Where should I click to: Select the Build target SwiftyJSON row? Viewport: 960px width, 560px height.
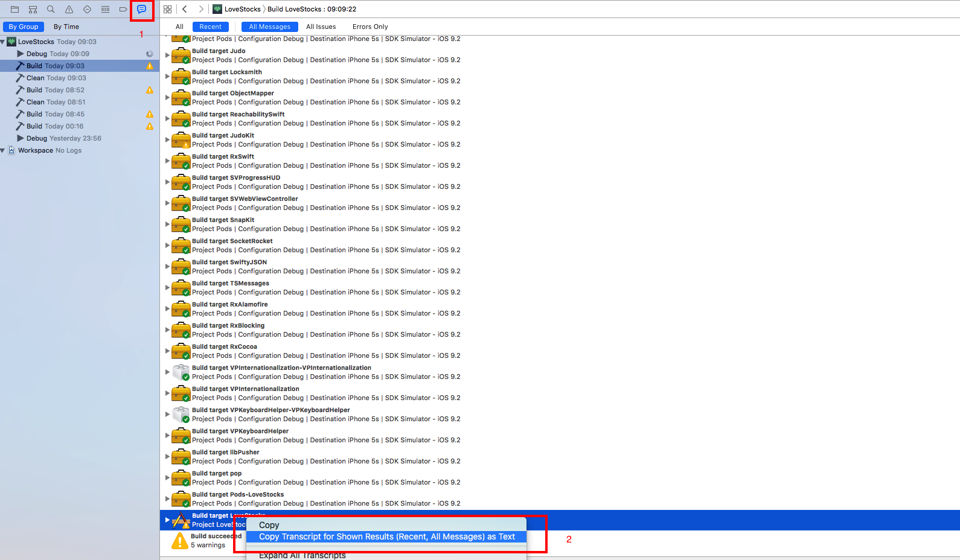tap(560, 267)
